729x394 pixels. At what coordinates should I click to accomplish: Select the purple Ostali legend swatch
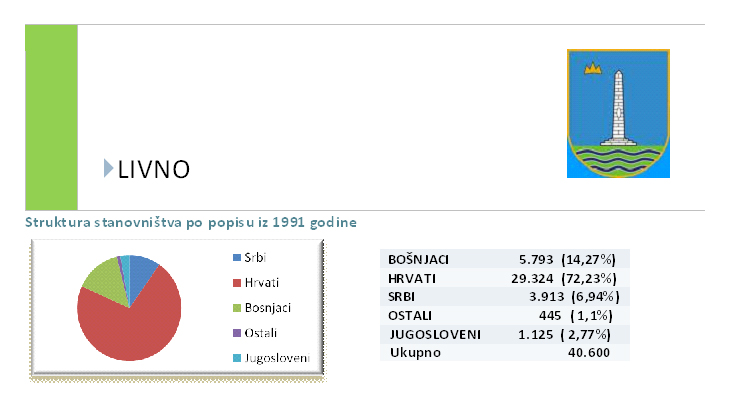tap(237, 333)
